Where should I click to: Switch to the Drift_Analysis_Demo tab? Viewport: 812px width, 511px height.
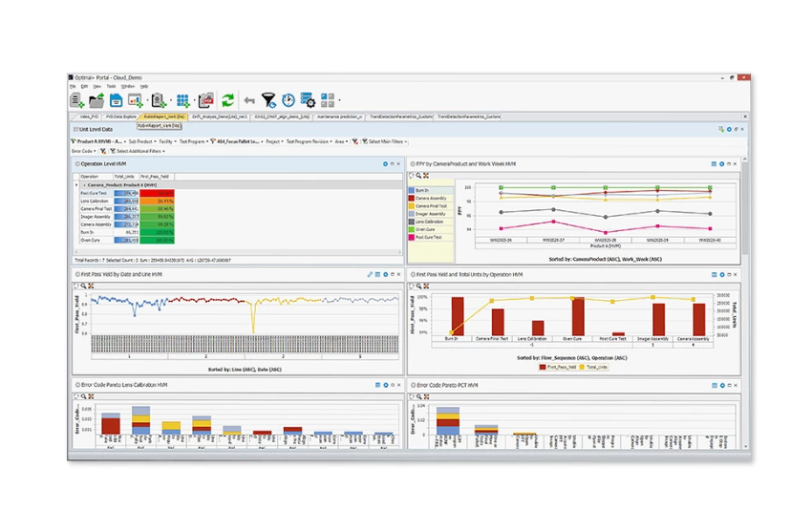point(220,117)
